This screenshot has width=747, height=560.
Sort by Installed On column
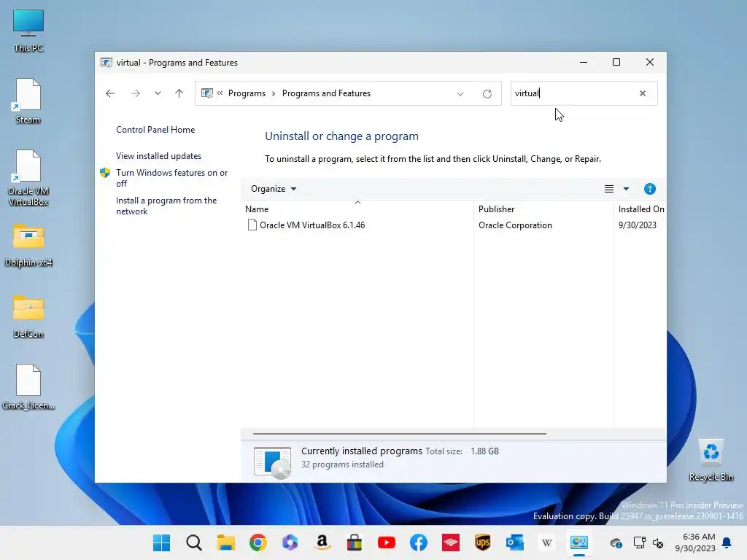tap(640, 209)
